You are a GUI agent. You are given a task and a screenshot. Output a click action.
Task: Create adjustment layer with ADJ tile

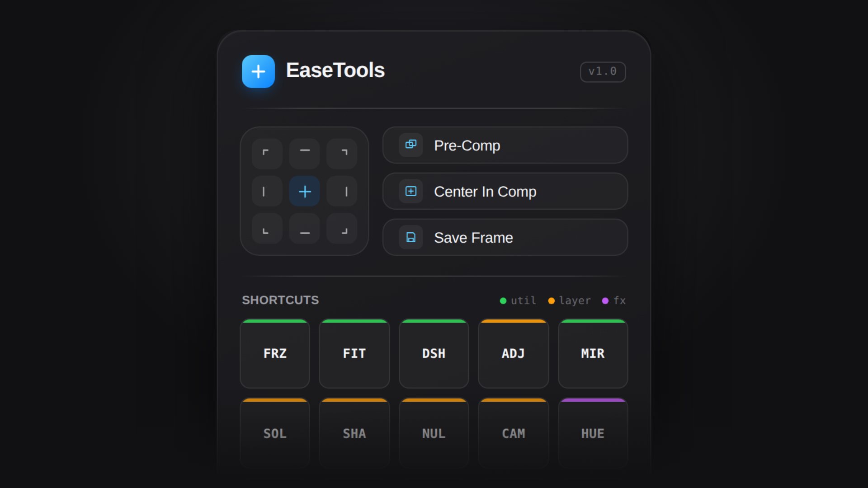pos(514,354)
